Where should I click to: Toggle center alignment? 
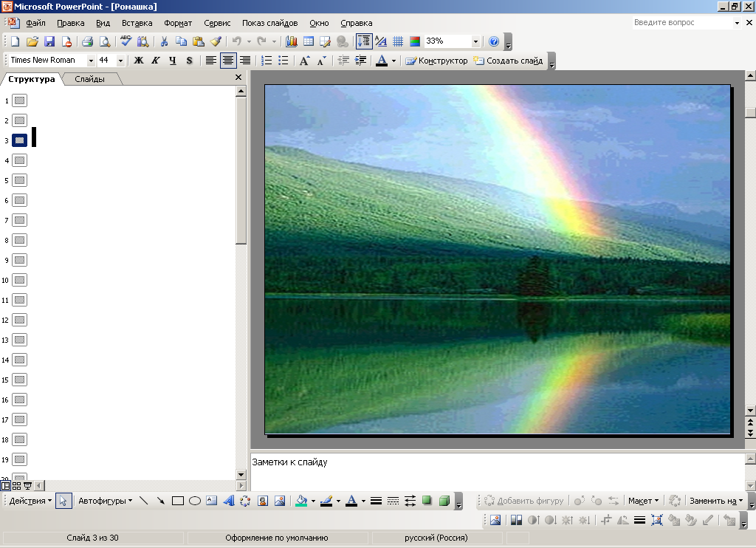(228, 61)
